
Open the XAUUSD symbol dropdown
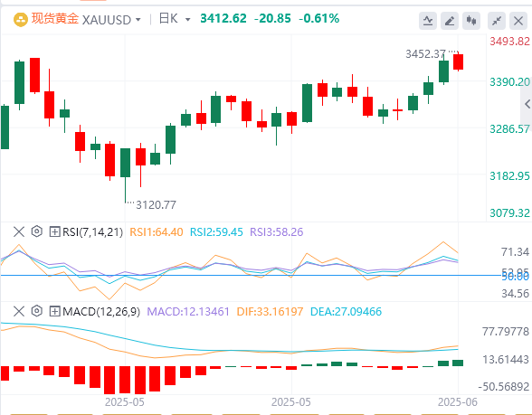click(x=138, y=20)
